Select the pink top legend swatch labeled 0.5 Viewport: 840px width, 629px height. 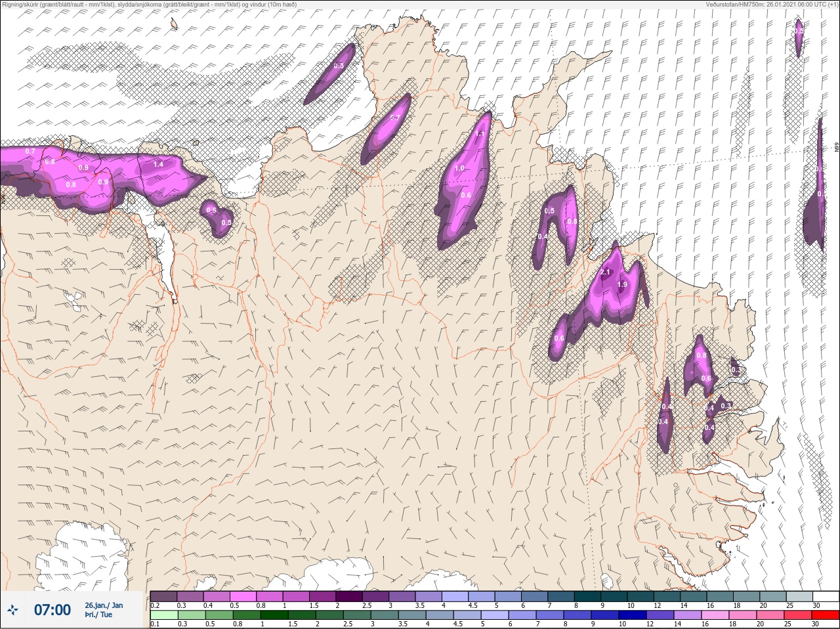243,596
